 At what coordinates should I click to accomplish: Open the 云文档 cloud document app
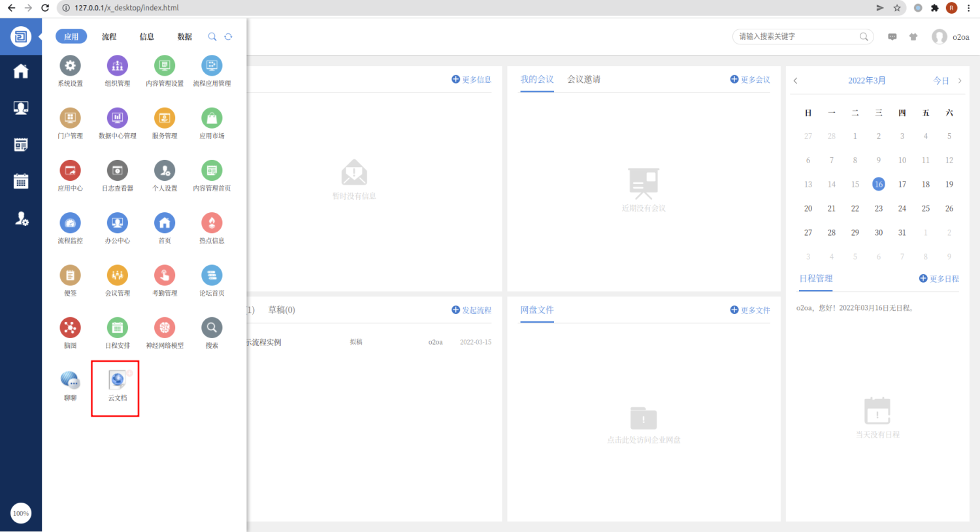point(118,381)
